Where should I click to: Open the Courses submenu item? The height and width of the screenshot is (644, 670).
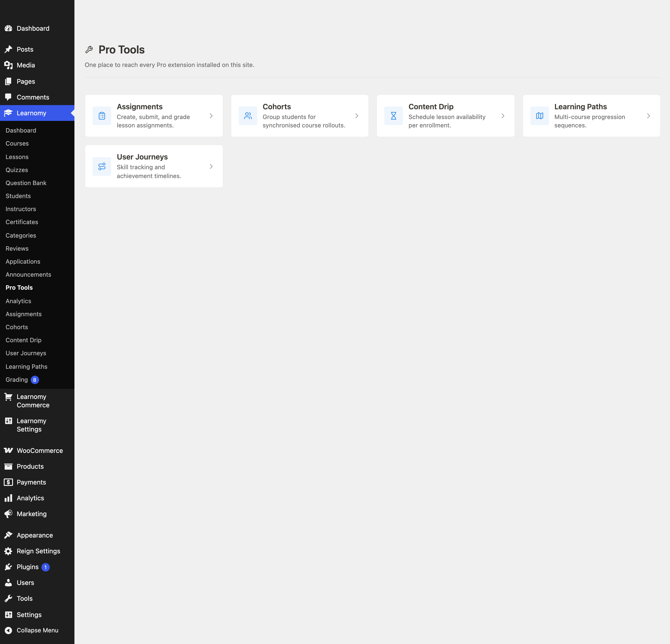[x=17, y=143]
